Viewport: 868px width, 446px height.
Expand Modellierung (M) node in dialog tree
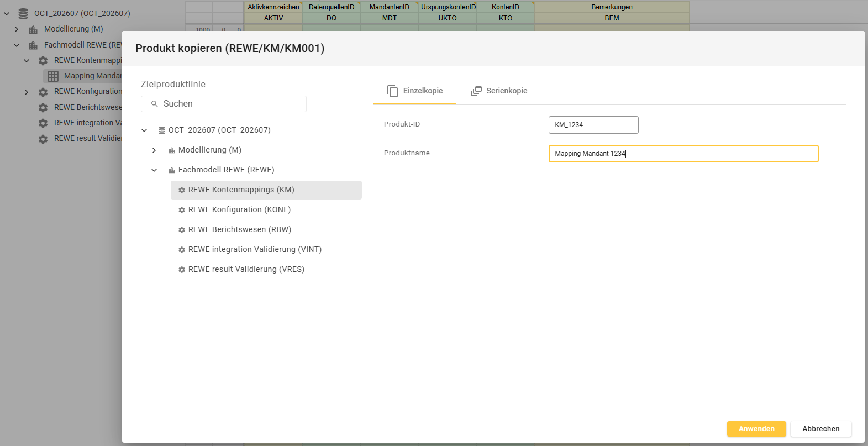(x=154, y=150)
